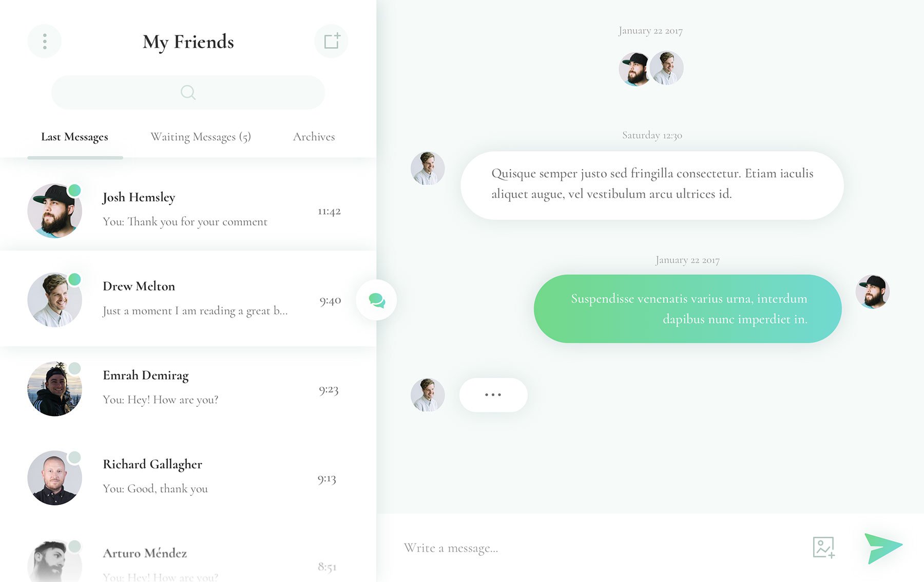Open the three-dot options menu
Viewport: 924px width, 582px height.
pyautogui.click(x=45, y=41)
